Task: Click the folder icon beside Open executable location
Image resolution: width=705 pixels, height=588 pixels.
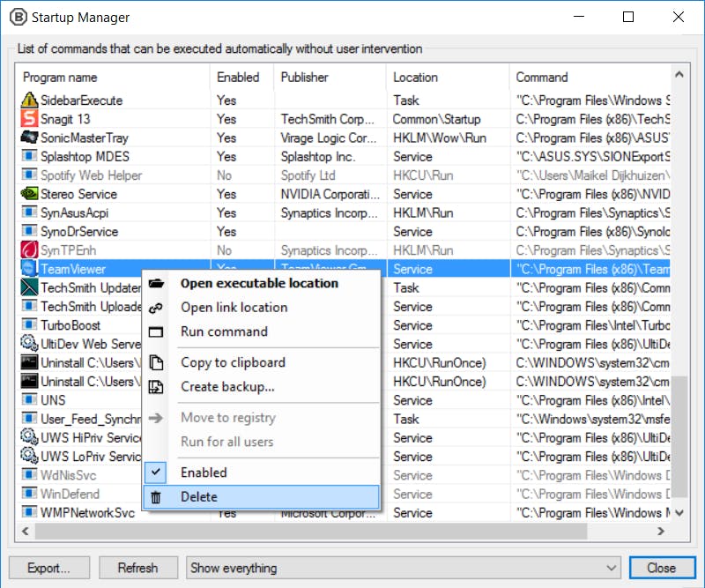Action: click(x=156, y=284)
